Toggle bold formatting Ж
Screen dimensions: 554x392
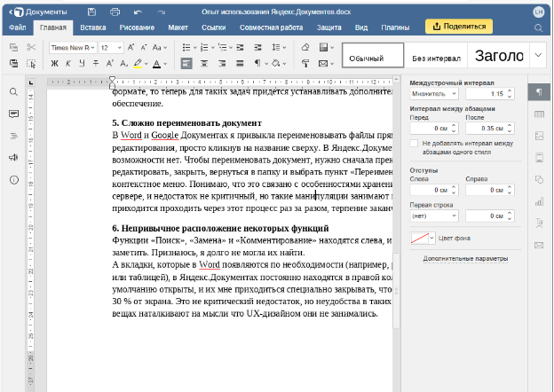54,64
